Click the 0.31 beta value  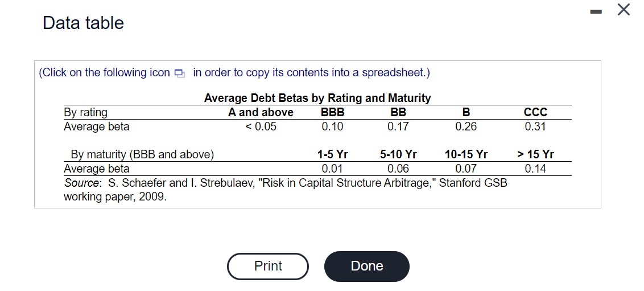point(535,126)
